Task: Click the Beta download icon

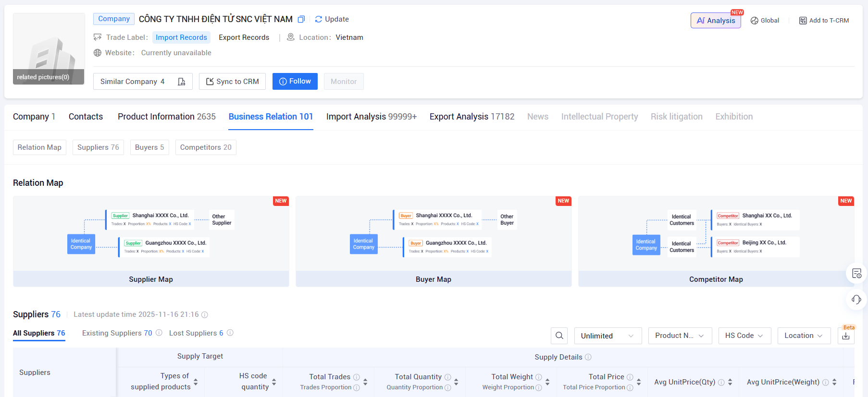Action: coord(846,336)
